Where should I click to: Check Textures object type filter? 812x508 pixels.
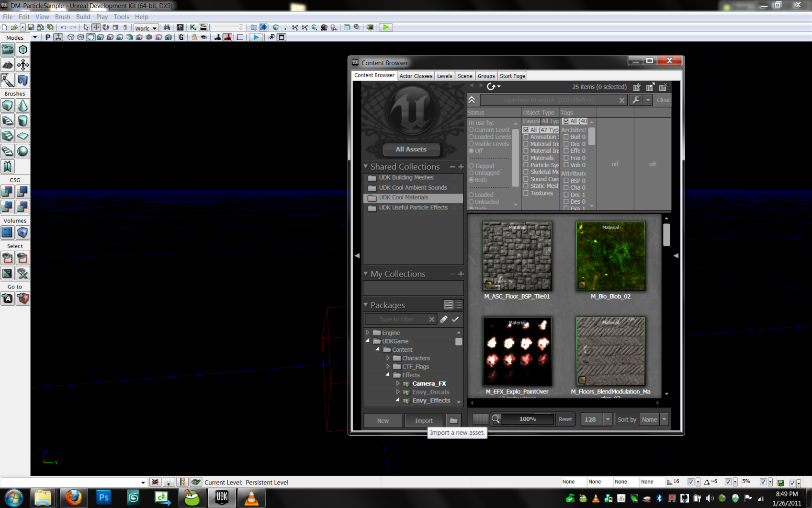tap(526, 193)
